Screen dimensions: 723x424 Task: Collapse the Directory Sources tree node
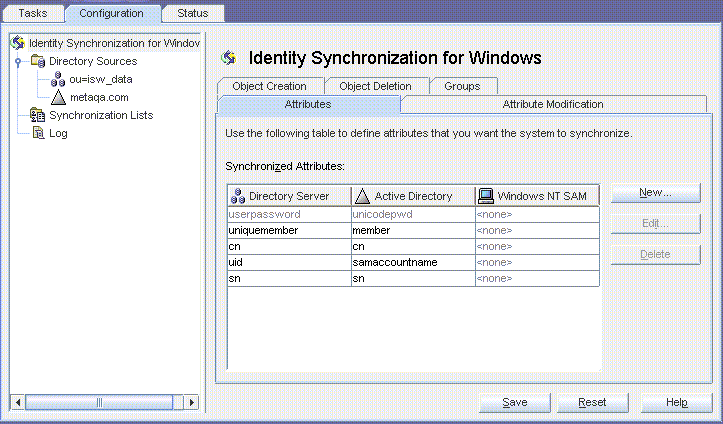click(18, 61)
